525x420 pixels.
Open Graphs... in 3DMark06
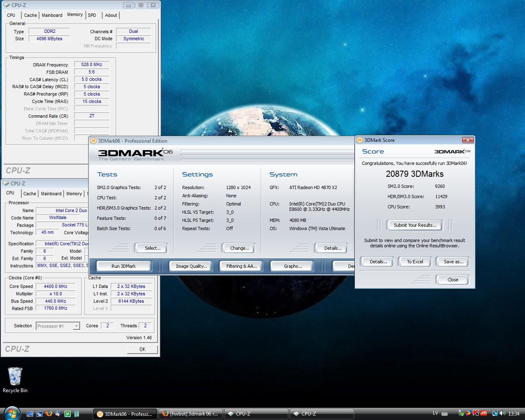[x=292, y=266]
